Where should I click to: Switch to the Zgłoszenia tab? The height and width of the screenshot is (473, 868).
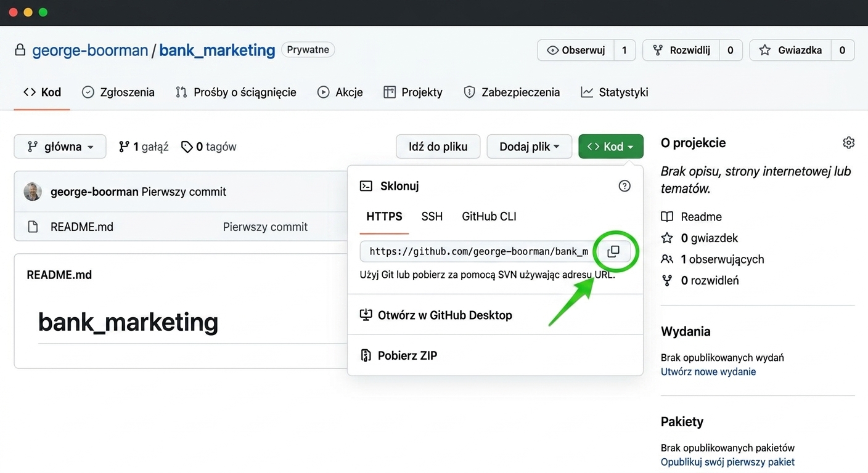118,92
